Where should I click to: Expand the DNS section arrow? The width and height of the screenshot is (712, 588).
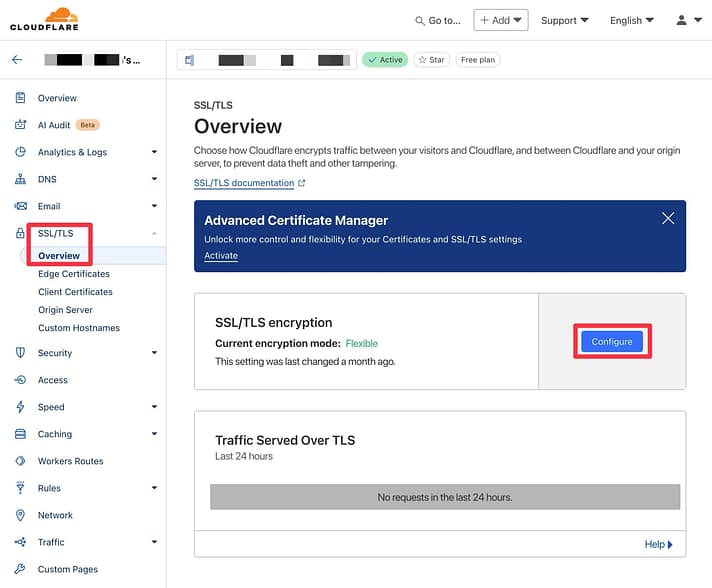(154, 179)
